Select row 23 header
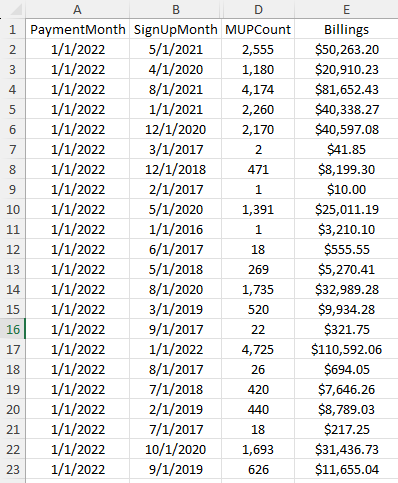 tap(13, 469)
